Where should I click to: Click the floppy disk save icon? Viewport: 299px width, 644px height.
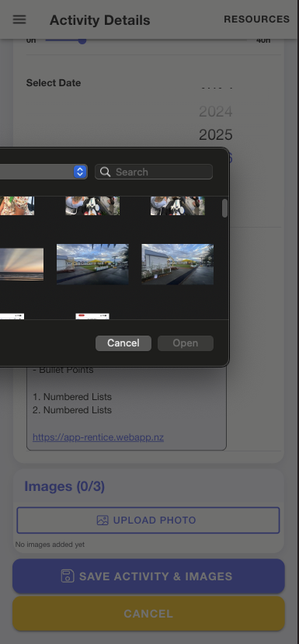pos(68,576)
